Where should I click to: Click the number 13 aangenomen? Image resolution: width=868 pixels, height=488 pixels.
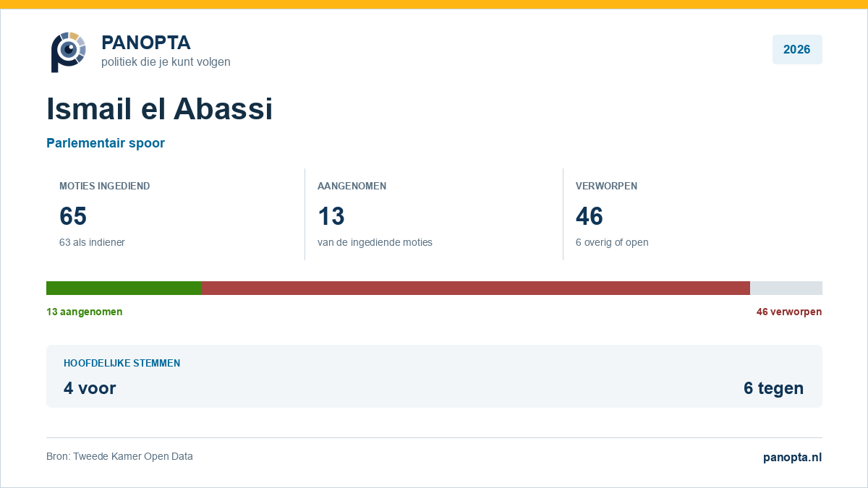click(331, 216)
